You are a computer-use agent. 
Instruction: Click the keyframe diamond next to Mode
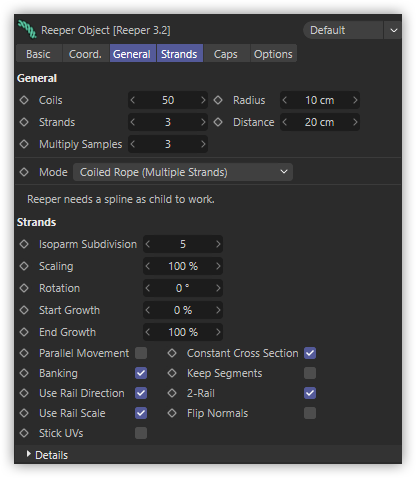[x=24, y=172]
